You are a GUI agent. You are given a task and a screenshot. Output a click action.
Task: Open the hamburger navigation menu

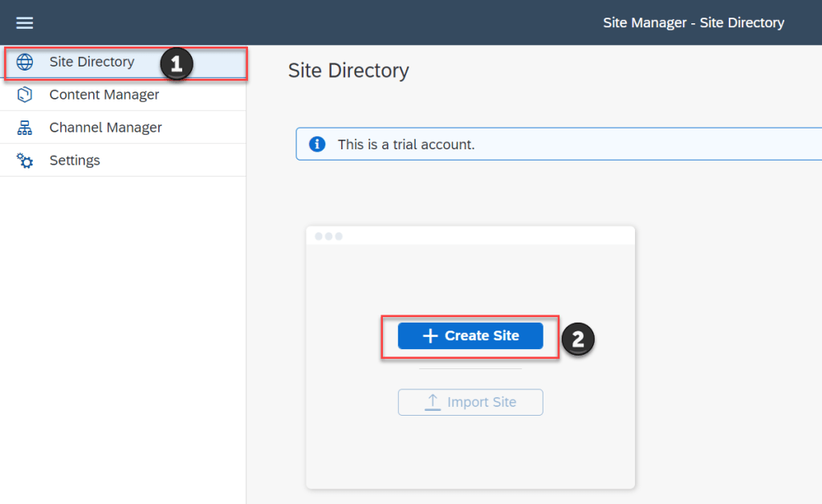point(25,22)
